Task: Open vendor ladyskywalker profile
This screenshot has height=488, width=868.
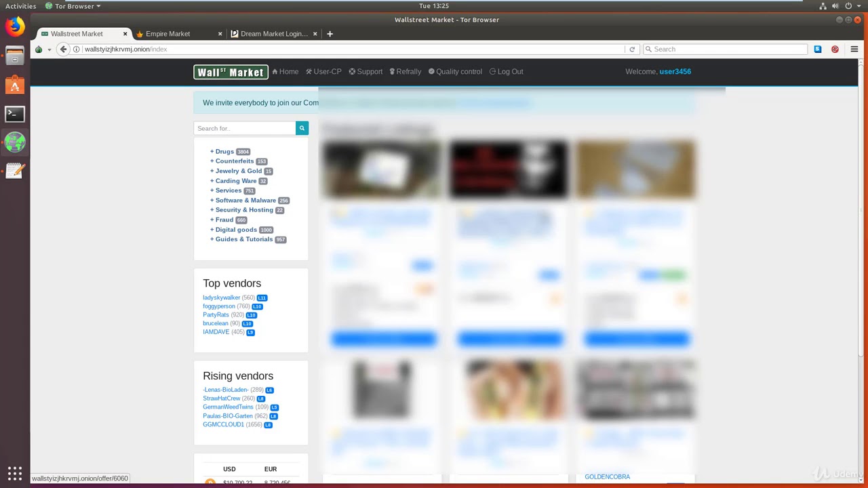Action: click(x=221, y=298)
